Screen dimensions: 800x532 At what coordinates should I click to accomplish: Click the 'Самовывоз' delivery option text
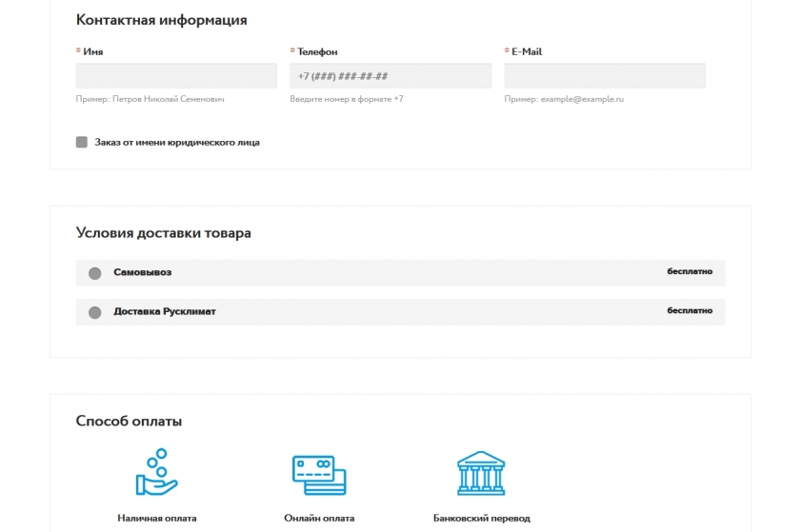pyautogui.click(x=142, y=272)
